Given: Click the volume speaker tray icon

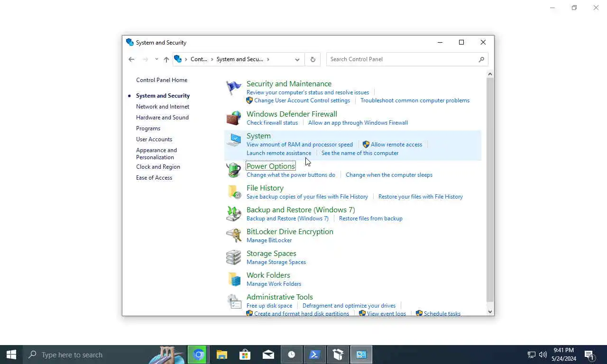Looking at the screenshot, I should (543, 355).
